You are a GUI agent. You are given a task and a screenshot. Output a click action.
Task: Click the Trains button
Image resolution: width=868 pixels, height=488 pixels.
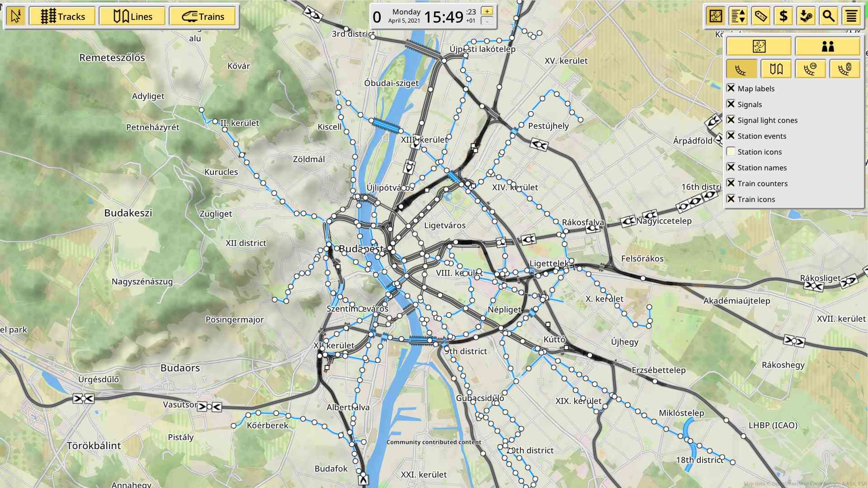click(203, 16)
